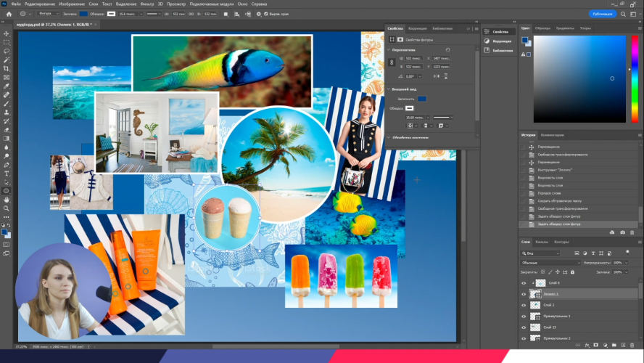Toggle width-height link in Properties panel
Image resolution: width=644 pixels, height=363 pixels.
click(x=392, y=62)
